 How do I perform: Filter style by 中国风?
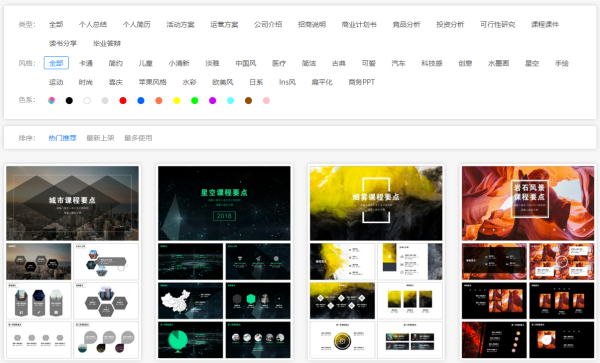(246, 63)
